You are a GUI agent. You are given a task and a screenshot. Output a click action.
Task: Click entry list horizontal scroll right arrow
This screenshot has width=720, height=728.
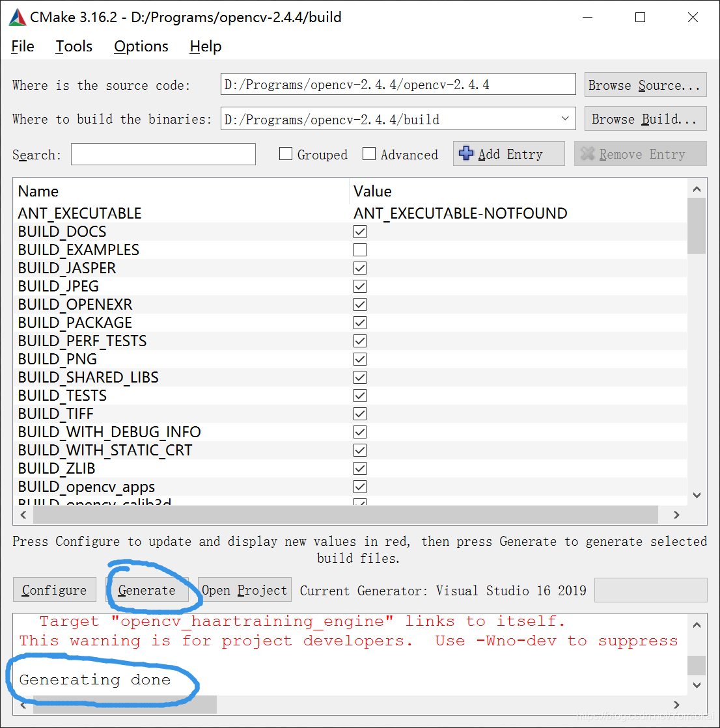click(x=677, y=515)
